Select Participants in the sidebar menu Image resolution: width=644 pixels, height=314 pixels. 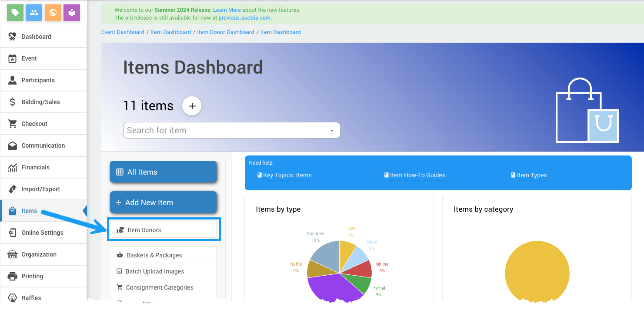[38, 80]
